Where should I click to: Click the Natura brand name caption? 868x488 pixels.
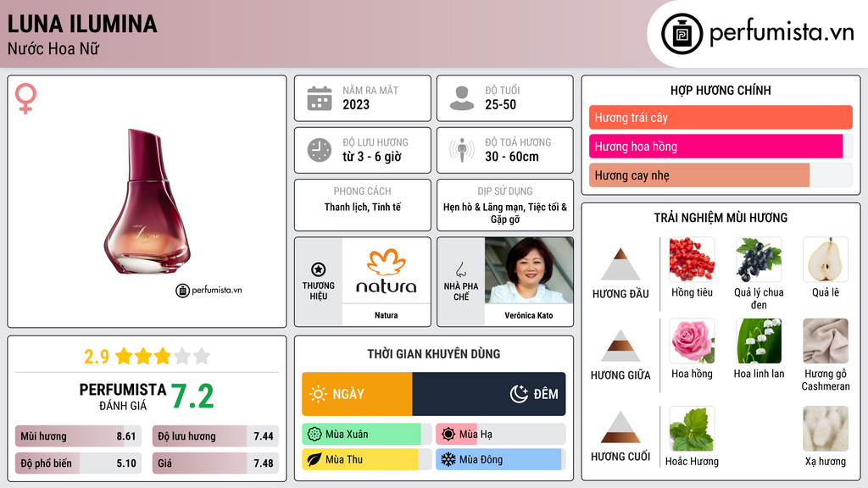[387, 315]
